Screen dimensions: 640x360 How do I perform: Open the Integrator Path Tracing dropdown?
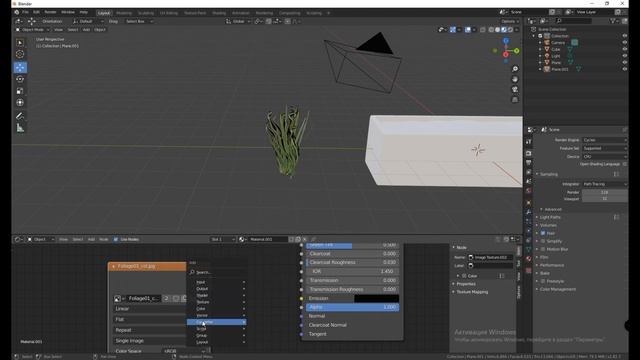tap(605, 184)
